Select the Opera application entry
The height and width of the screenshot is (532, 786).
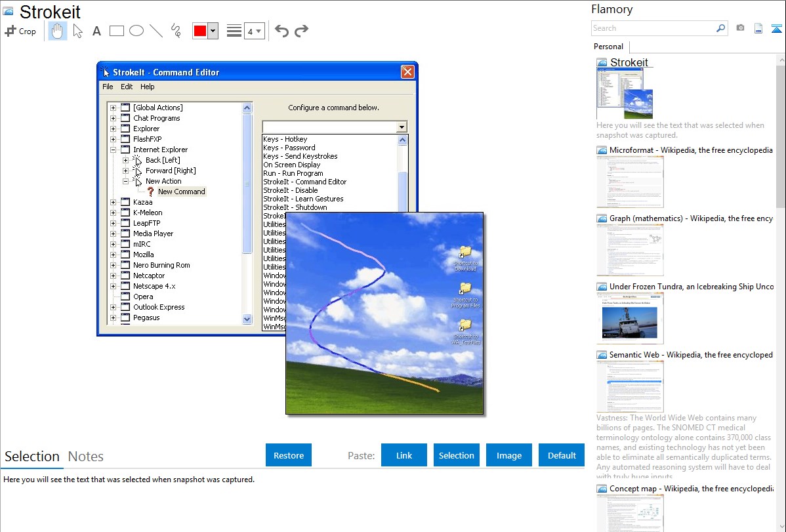click(144, 297)
